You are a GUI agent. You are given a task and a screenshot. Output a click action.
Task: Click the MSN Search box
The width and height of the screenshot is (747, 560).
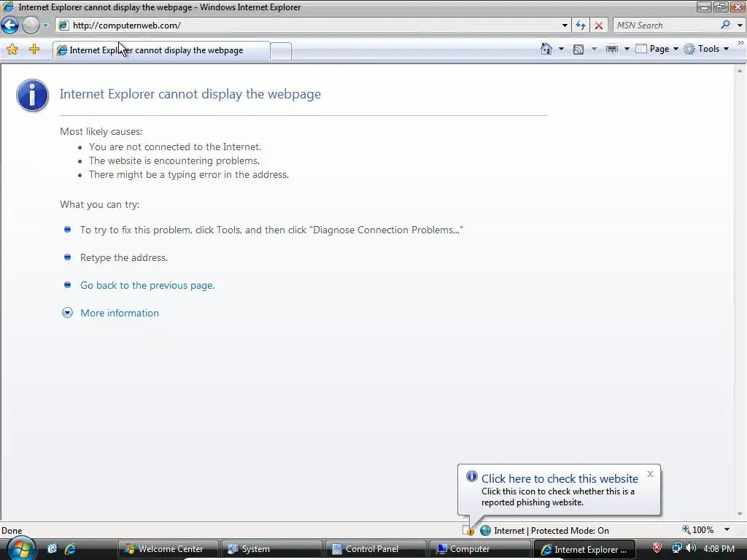(667, 26)
